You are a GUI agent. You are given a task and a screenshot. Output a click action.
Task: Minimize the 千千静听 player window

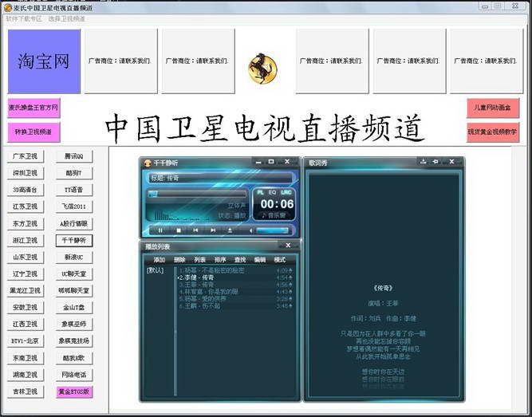[x=258, y=162]
